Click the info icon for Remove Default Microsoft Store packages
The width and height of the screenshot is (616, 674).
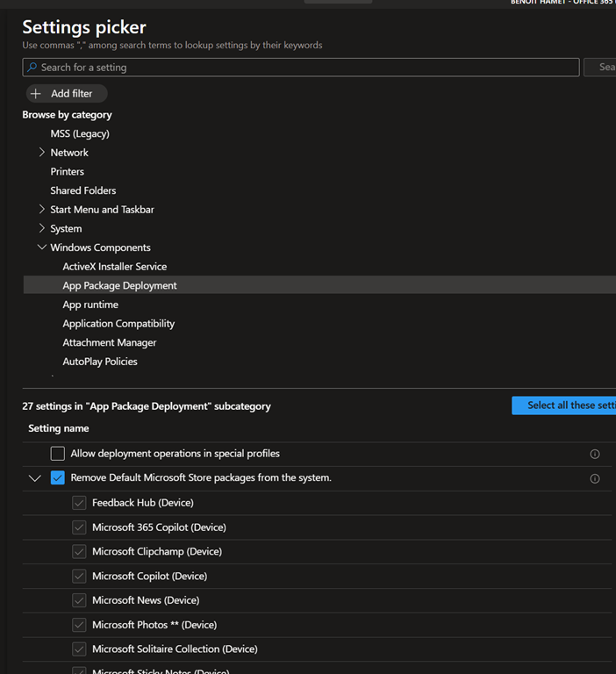pos(595,478)
